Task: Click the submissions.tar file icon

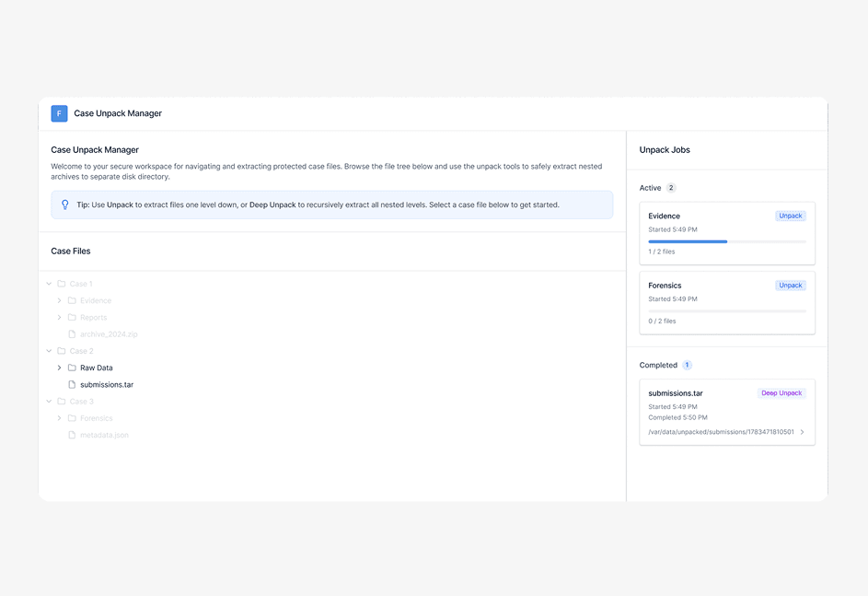Action: tap(72, 384)
